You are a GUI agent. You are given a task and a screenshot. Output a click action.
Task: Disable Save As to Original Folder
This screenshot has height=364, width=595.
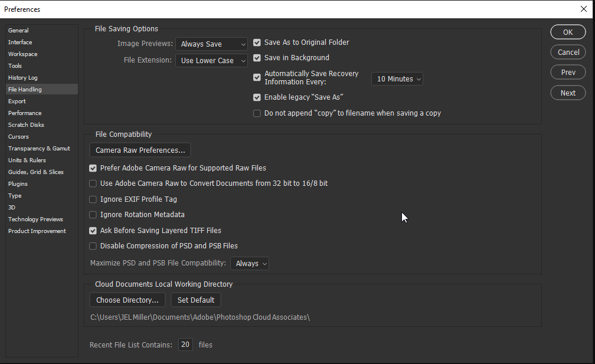click(257, 42)
